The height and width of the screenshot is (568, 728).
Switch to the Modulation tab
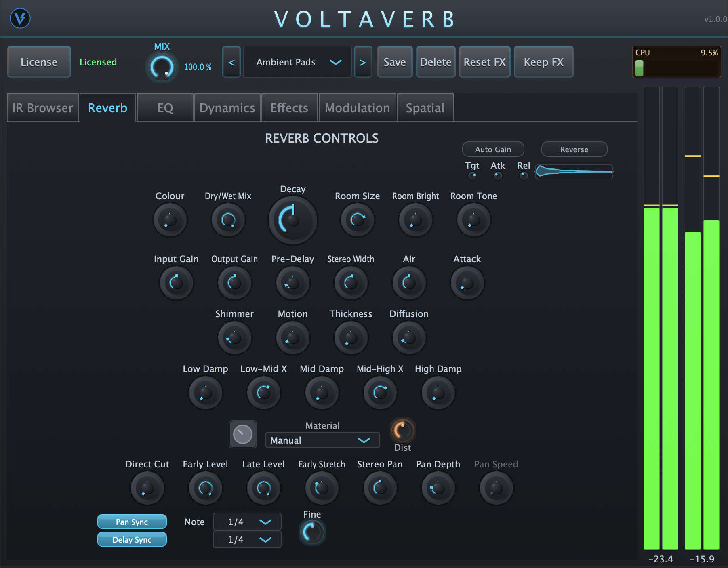(358, 108)
